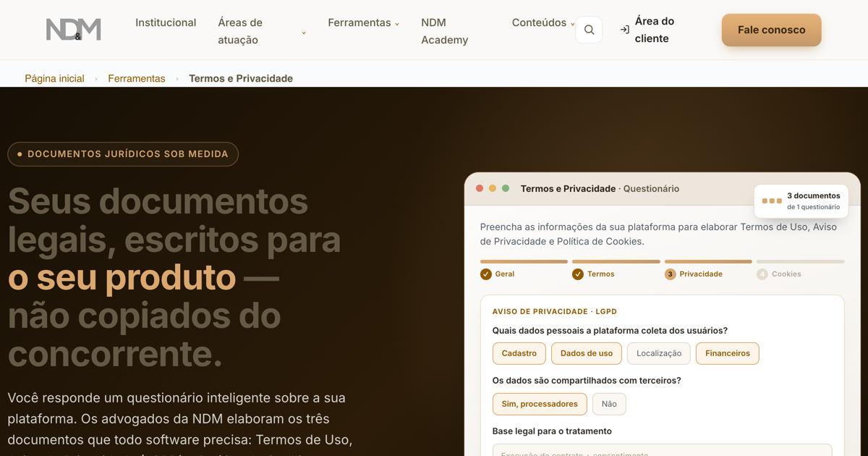Click the Cookies progress bar segment
Screen dimensions: 868x456
tap(801, 261)
